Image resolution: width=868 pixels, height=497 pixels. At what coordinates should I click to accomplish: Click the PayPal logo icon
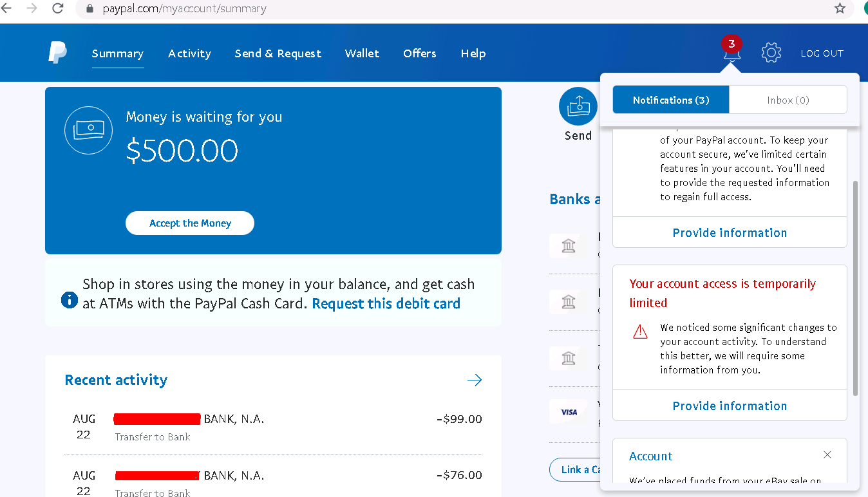coord(57,53)
